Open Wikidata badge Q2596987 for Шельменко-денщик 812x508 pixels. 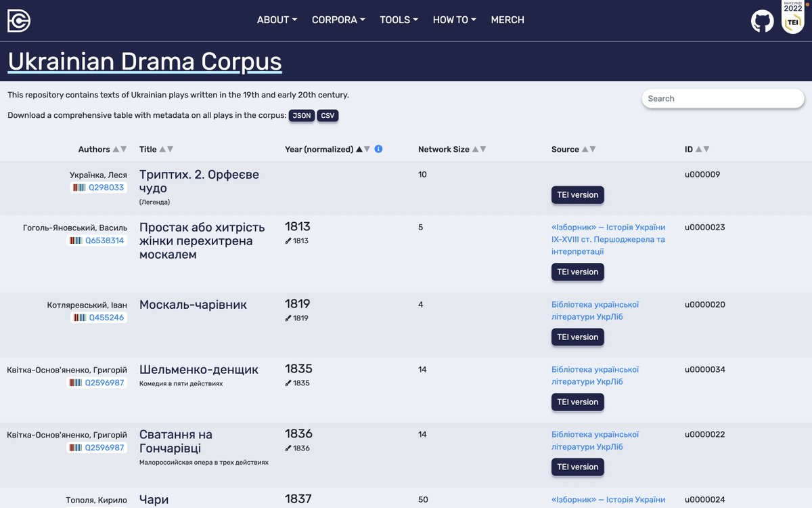(97, 383)
